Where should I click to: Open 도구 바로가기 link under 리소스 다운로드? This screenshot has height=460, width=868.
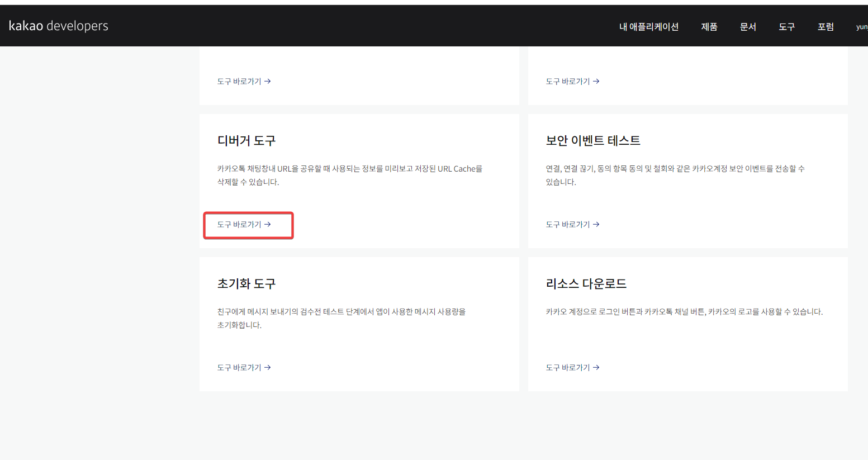pyautogui.click(x=573, y=367)
